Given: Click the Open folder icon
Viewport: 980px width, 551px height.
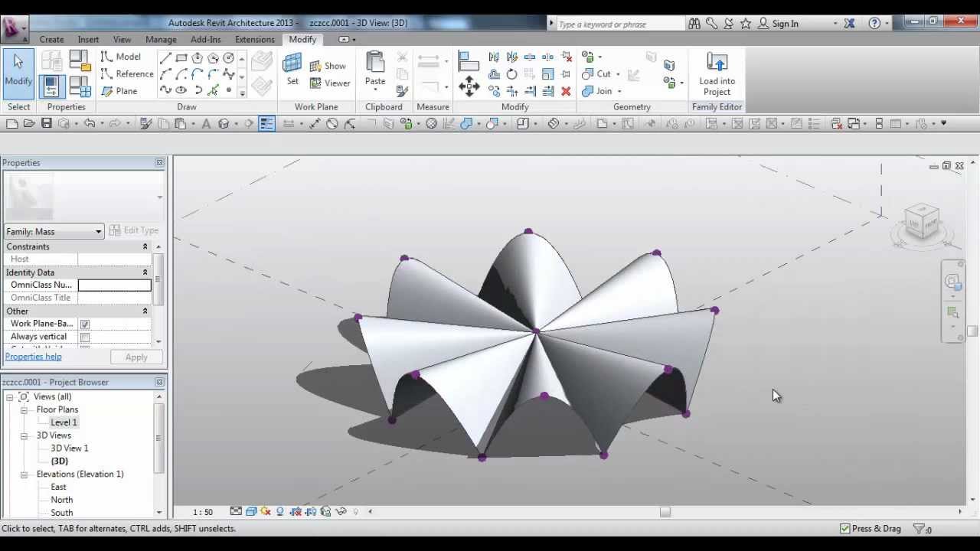Looking at the screenshot, I should (x=29, y=123).
